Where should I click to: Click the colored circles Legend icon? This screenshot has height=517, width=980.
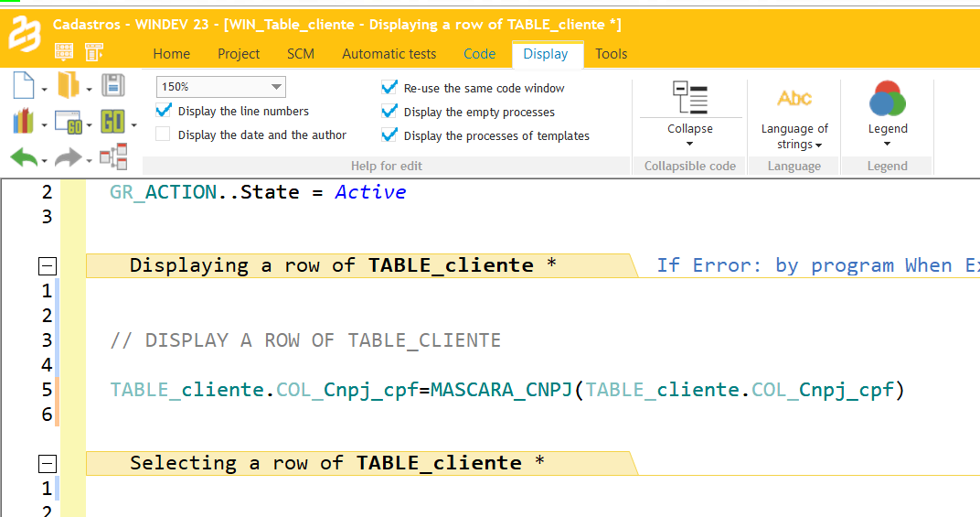[888, 99]
